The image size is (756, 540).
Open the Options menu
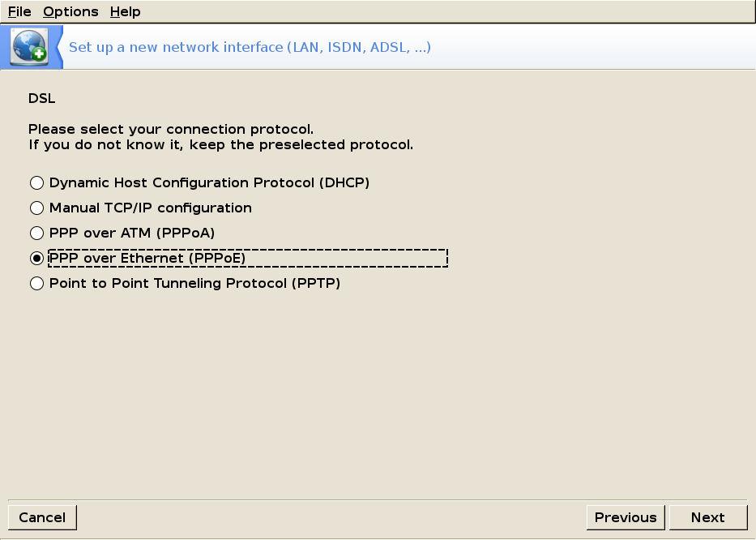click(70, 11)
